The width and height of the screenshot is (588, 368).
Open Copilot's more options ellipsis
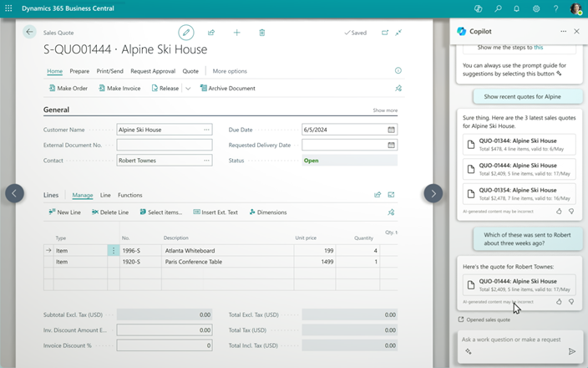pos(563,31)
